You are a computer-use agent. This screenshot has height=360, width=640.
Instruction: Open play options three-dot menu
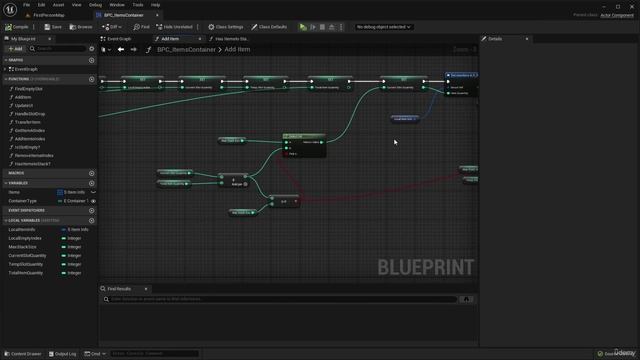coord(341,27)
